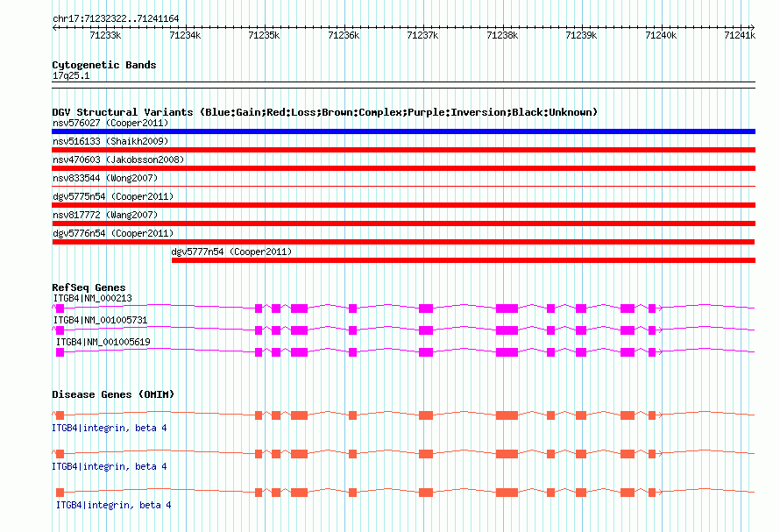This screenshot has height=532, width=780.
Task: Click the third ITGB4|integrin, beta 4 link
Action: pyautogui.click(x=113, y=505)
